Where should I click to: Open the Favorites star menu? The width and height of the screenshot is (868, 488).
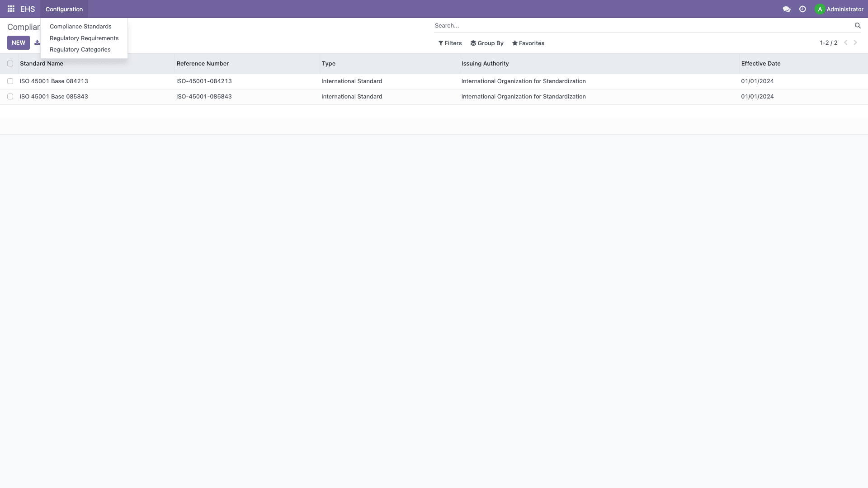(528, 43)
